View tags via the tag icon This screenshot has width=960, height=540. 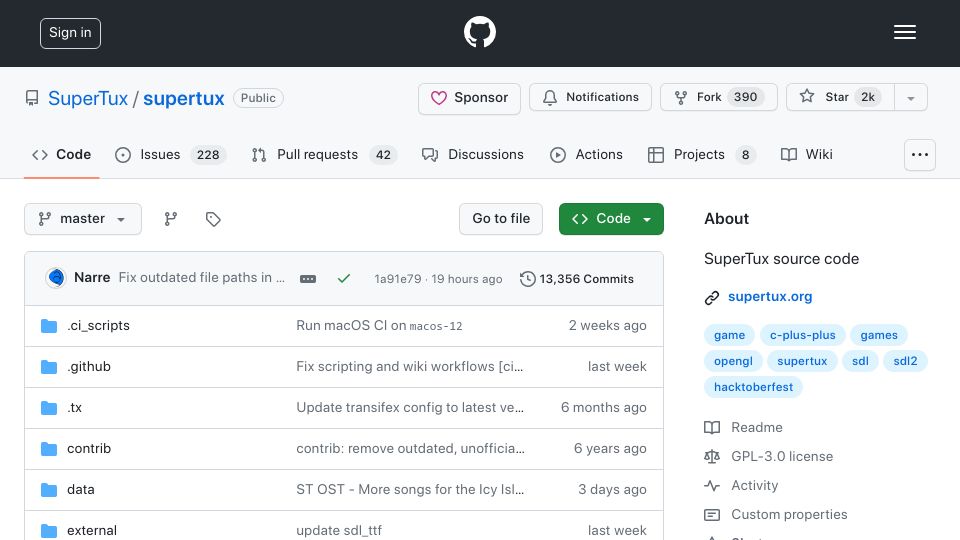coord(213,219)
